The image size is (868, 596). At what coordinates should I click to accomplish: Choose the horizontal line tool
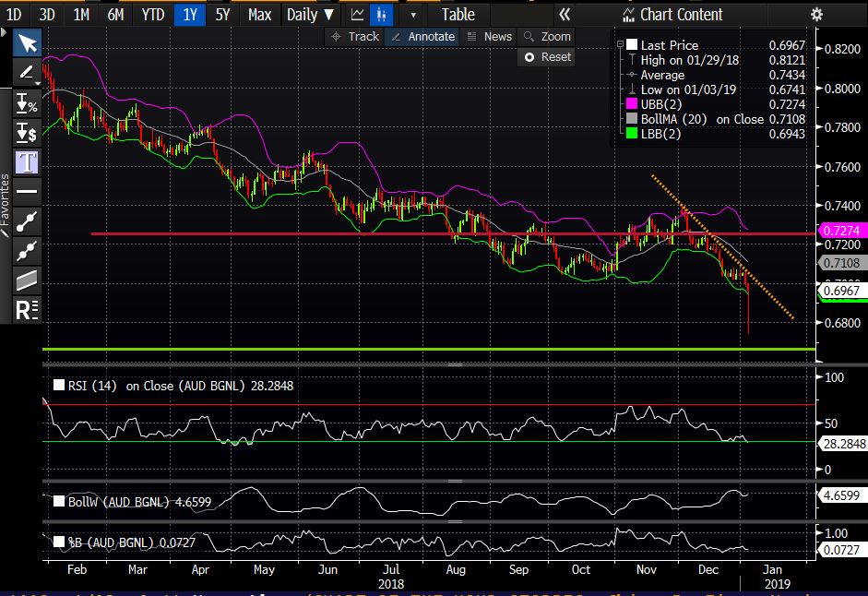click(27, 192)
